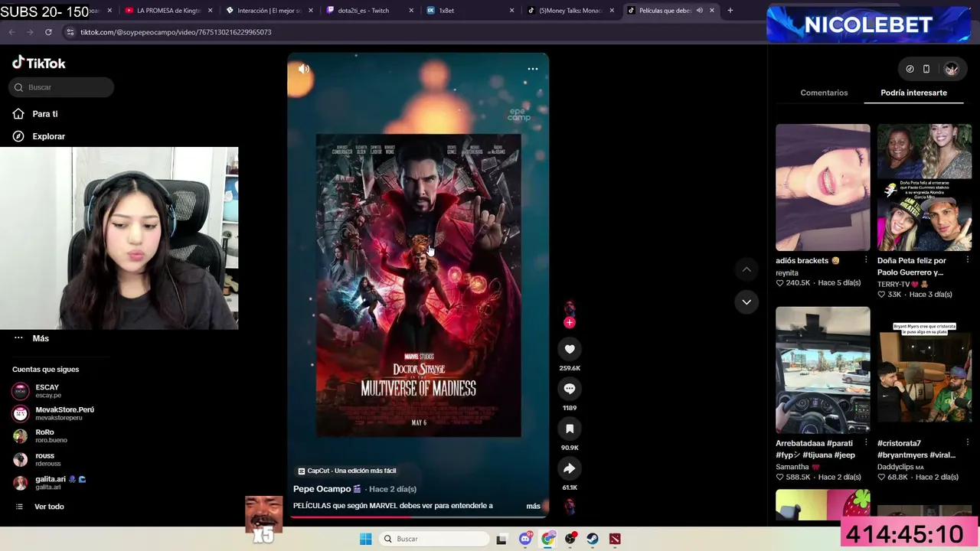The image size is (980, 551).
Task: Switch to the Comentarios tab
Action: tap(824, 93)
